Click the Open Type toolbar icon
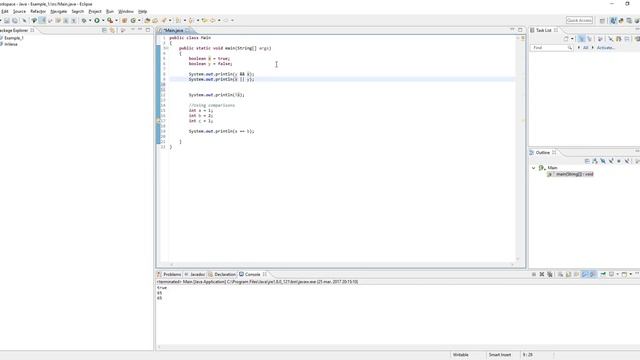Screen dimensions: 640x360 click(x=147, y=20)
